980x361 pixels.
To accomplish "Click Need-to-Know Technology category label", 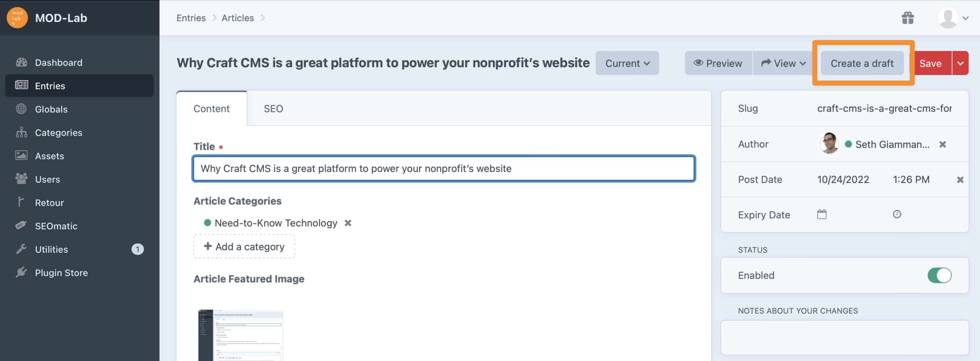I will 276,223.
